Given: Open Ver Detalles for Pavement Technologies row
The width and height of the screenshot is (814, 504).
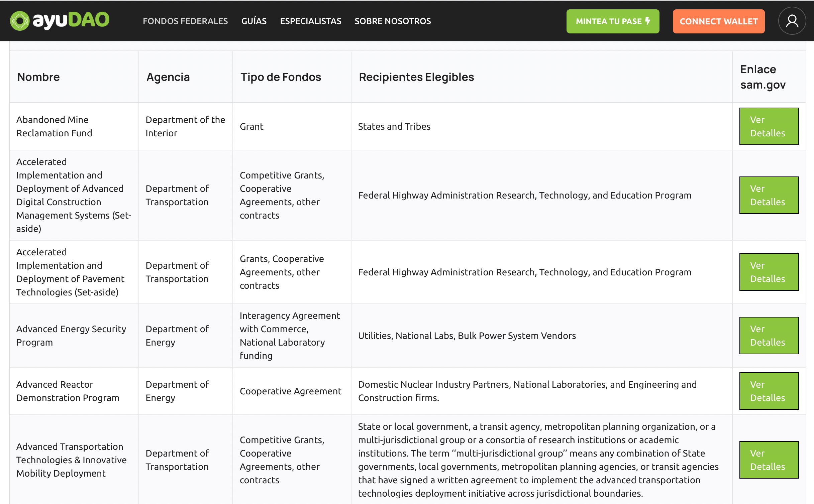Looking at the screenshot, I should (x=769, y=272).
